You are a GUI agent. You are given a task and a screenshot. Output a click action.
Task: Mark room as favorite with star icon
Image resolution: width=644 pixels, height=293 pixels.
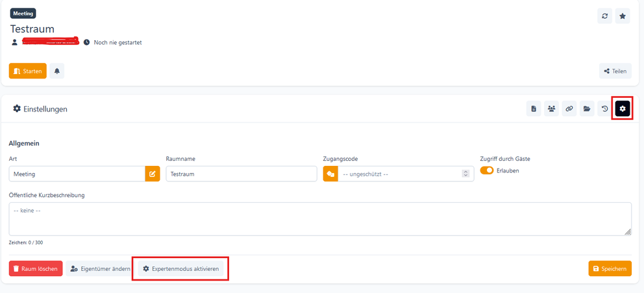(623, 16)
